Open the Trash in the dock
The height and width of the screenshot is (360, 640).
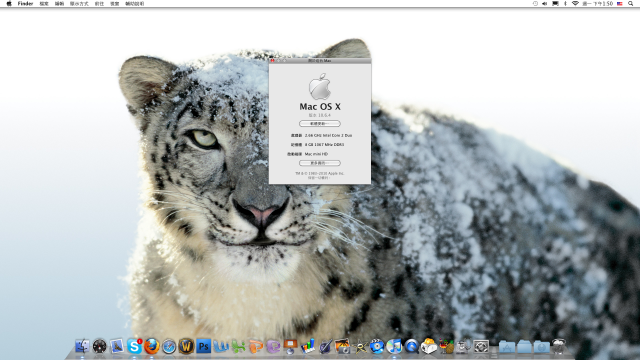[x=559, y=346]
